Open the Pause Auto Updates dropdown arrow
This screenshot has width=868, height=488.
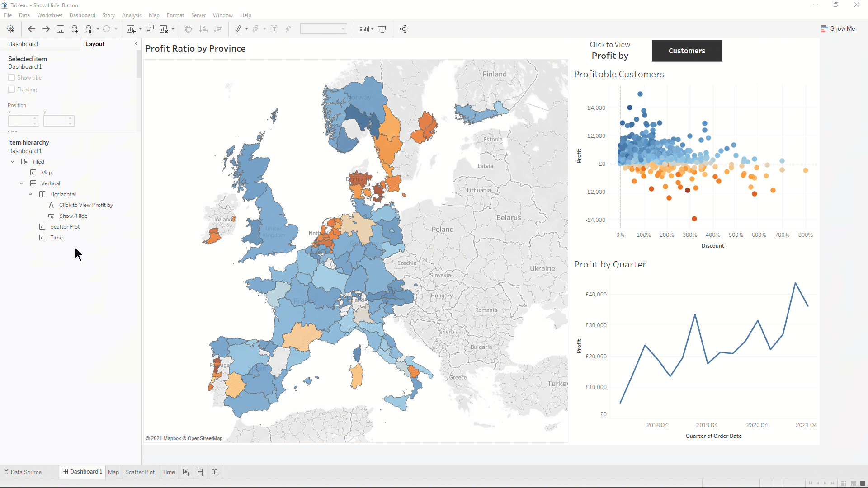[x=98, y=29]
